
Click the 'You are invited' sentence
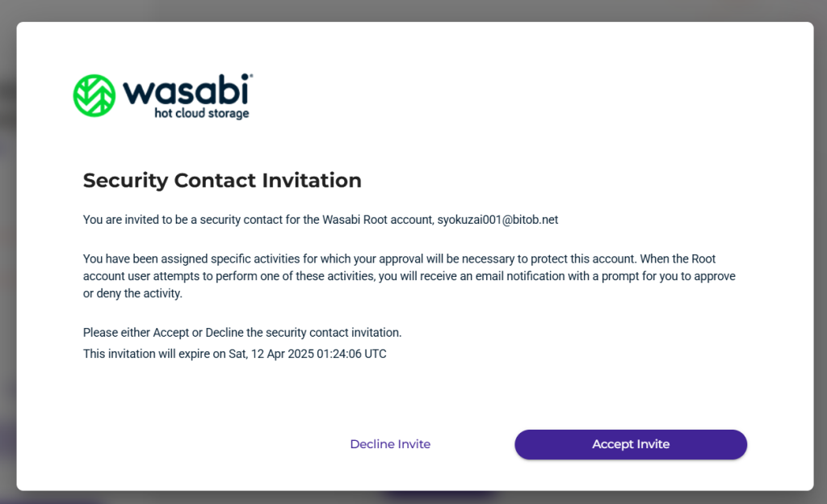click(320, 220)
